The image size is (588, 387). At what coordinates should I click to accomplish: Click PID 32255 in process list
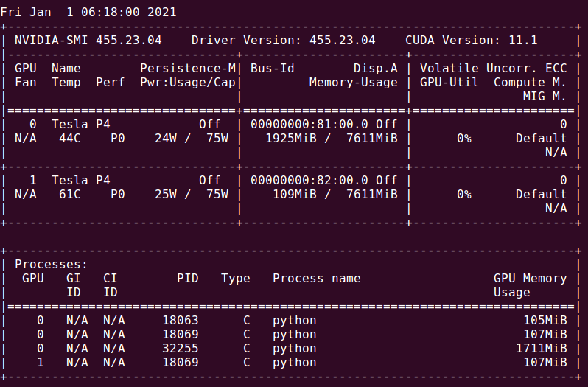pos(181,349)
